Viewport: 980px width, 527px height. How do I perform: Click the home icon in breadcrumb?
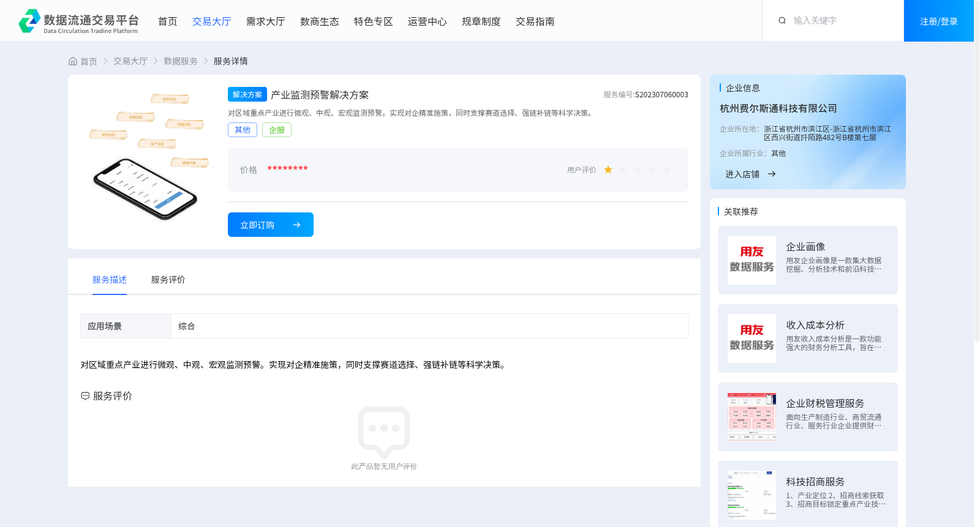73,61
